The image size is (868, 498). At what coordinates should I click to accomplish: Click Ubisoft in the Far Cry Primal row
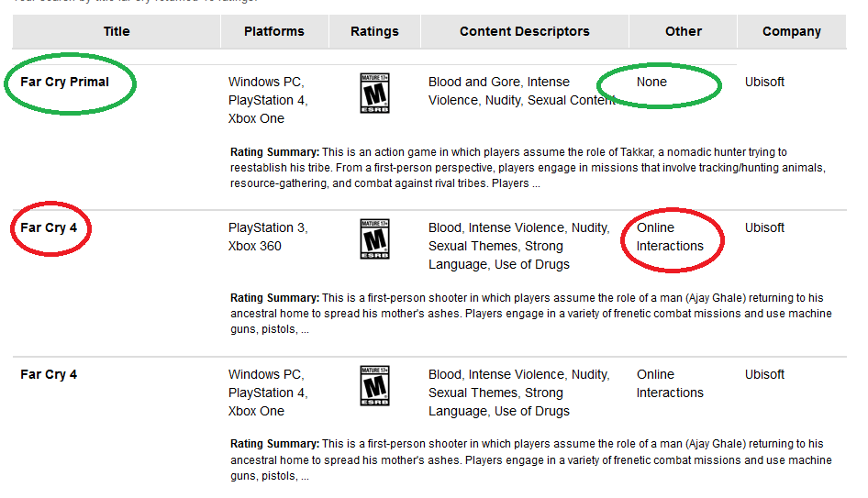coord(764,82)
